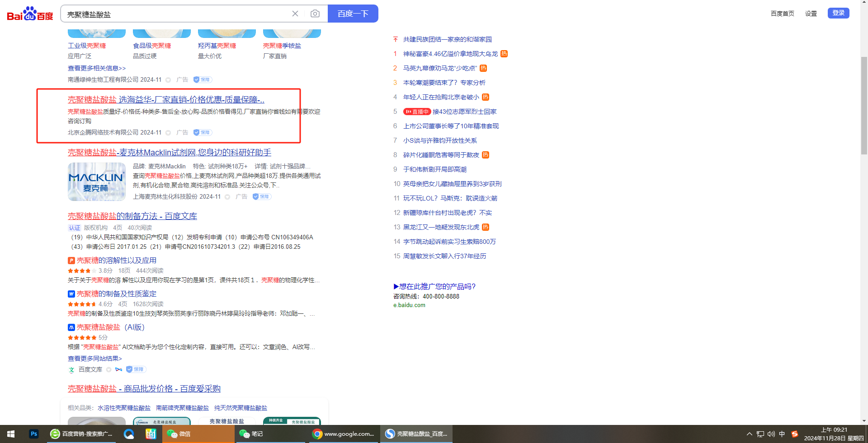The image size is (868, 443).
Task: Open the taskbar clock showing 上午 09:21
Action: [834, 434]
